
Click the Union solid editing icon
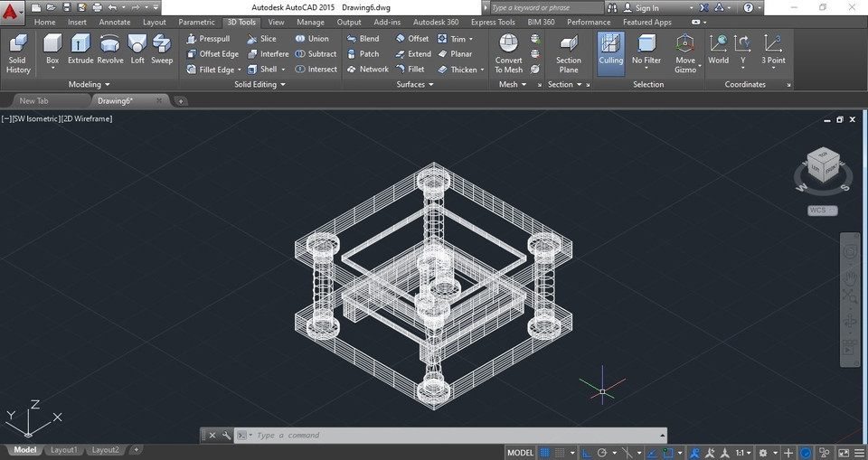tap(311, 39)
